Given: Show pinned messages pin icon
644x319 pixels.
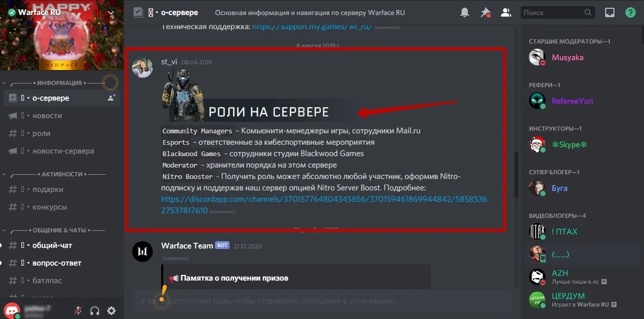Looking at the screenshot, I should (x=485, y=12).
